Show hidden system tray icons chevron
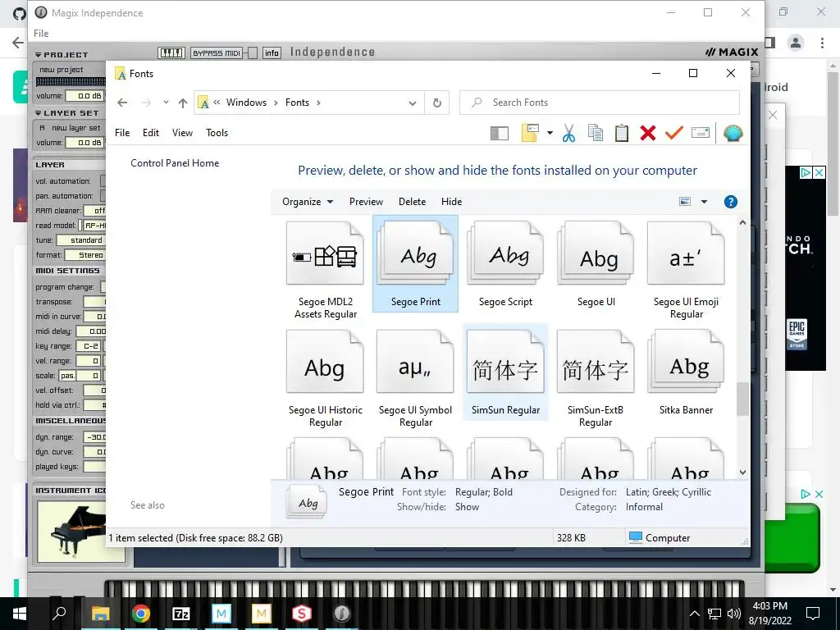The image size is (840, 630). [x=694, y=614]
